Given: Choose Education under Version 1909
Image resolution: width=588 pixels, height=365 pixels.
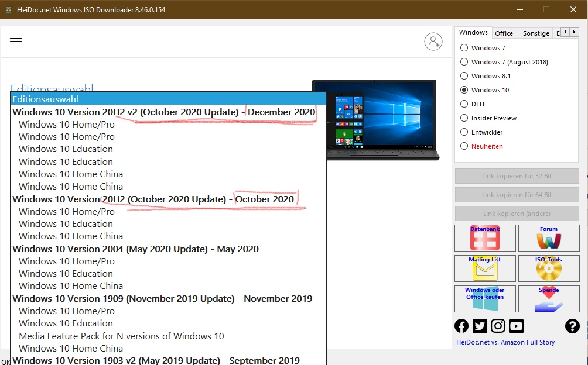Looking at the screenshot, I should [x=168, y=323].
